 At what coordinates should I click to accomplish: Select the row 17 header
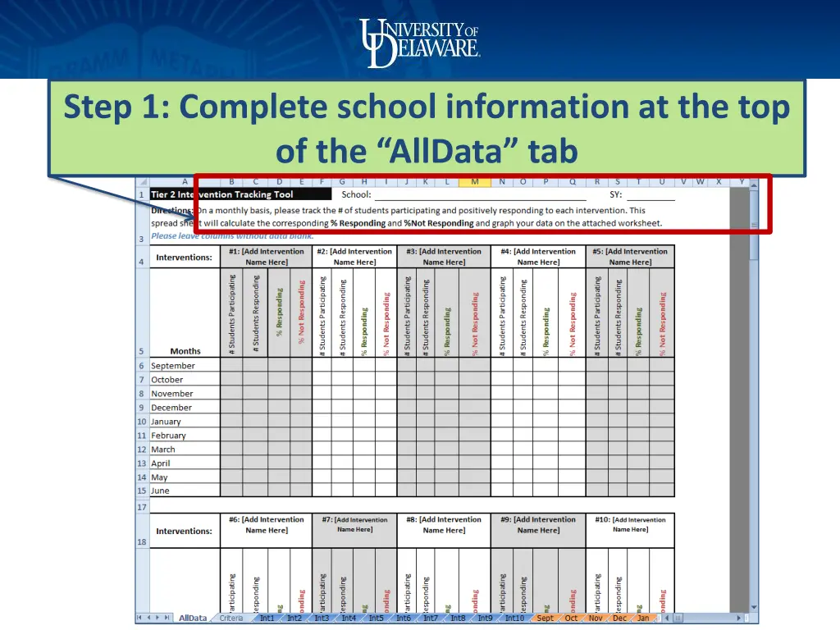(142, 507)
